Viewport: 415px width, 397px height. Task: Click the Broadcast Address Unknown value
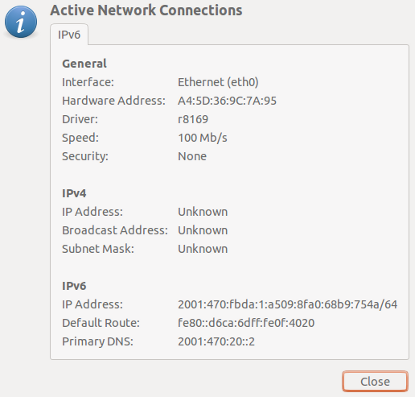point(203,230)
